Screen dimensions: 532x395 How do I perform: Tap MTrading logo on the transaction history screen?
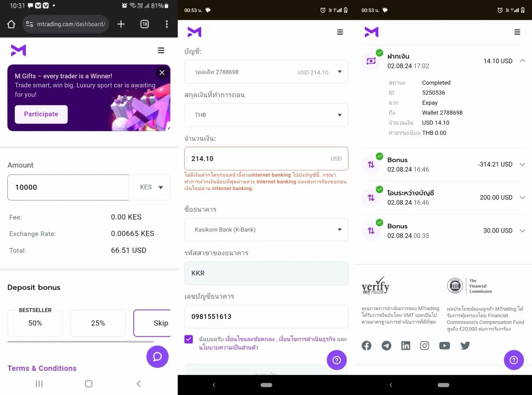coord(371,32)
